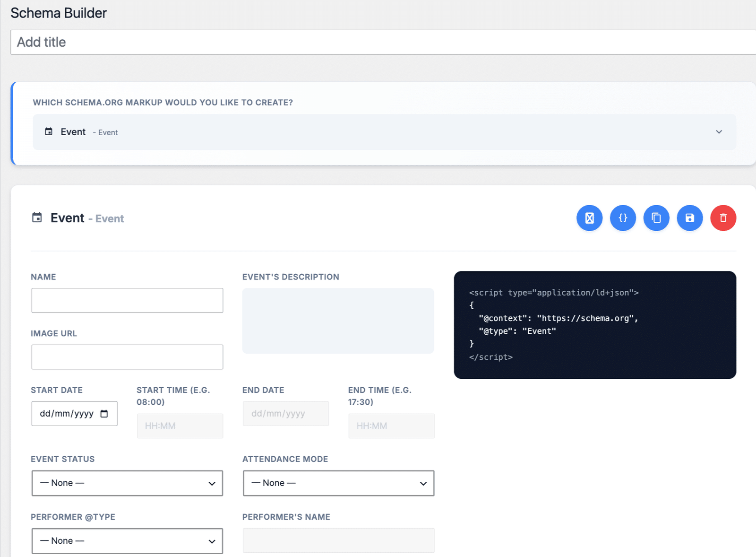Click the Event Status label
This screenshot has height=557, width=756.
point(63,459)
